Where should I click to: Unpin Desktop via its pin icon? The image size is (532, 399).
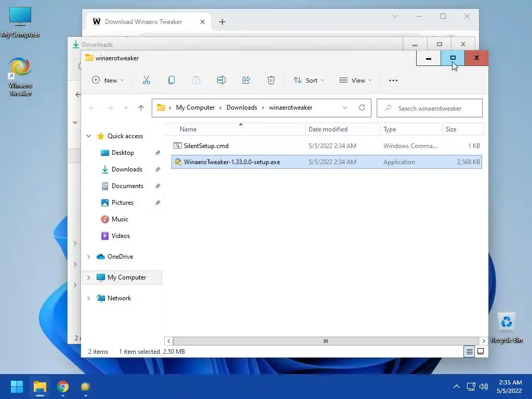157,153
